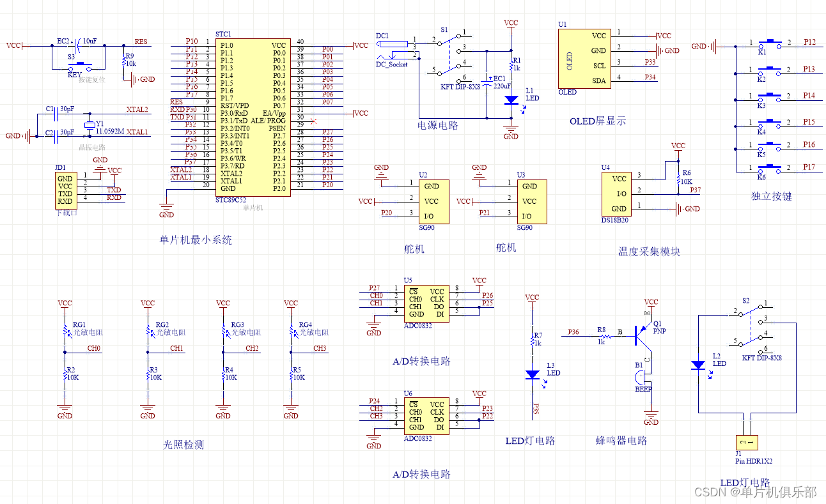The width and height of the screenshot is (826, 504).
Task: Click the '晶振电路' label below crystal
Action: 92,146
